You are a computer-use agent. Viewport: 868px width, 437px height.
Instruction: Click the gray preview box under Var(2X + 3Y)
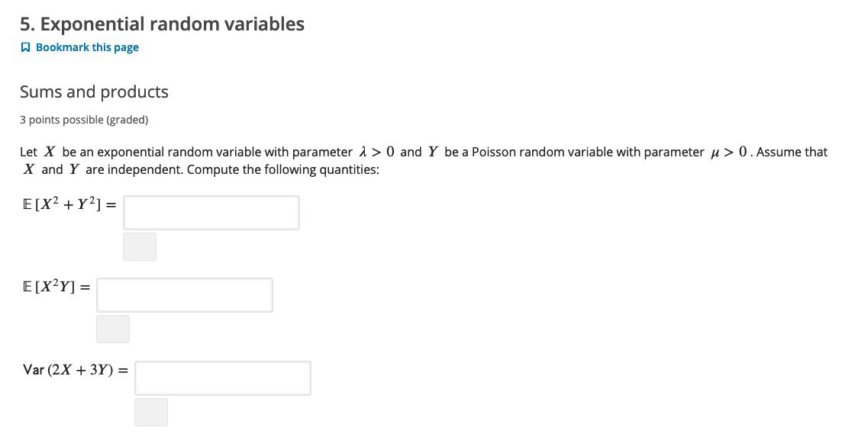click(151, 412)
